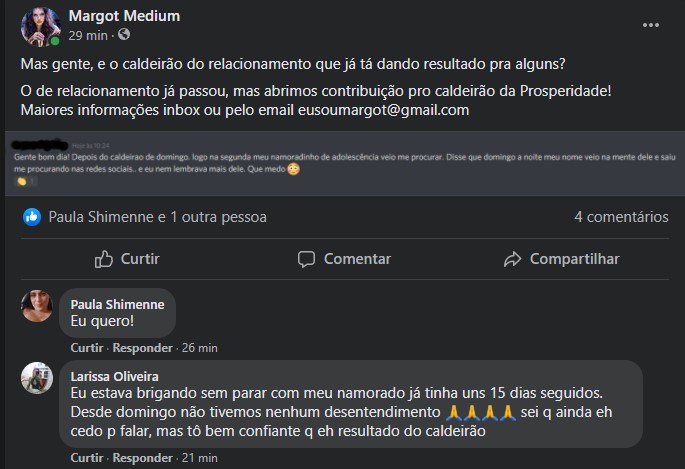This screenshot has height=469, width=685.
Task: Open Paula Shimenne's avatar picture
Action: pyautogui.click(x=37, y=306)
